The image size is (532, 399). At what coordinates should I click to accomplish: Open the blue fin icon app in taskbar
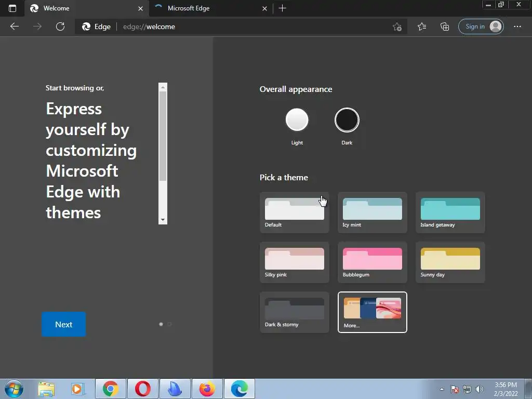pyautogui.click(x=175, y=389)
